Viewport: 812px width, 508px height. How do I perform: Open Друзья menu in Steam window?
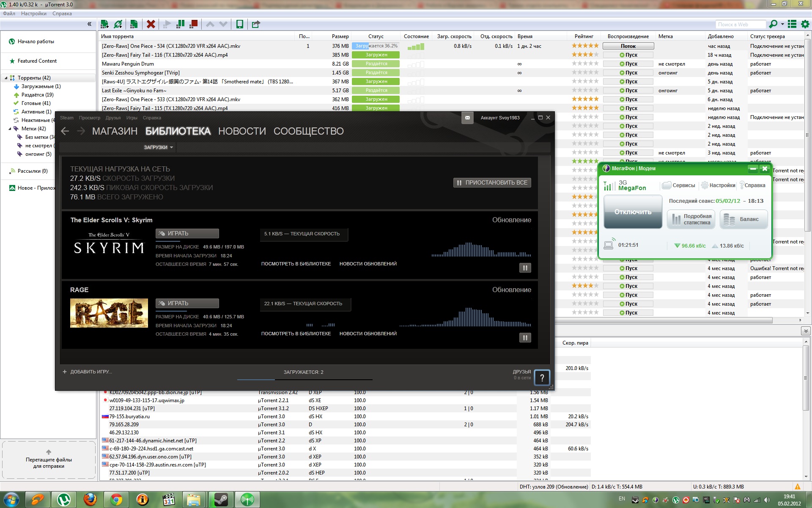click(113, 118)
